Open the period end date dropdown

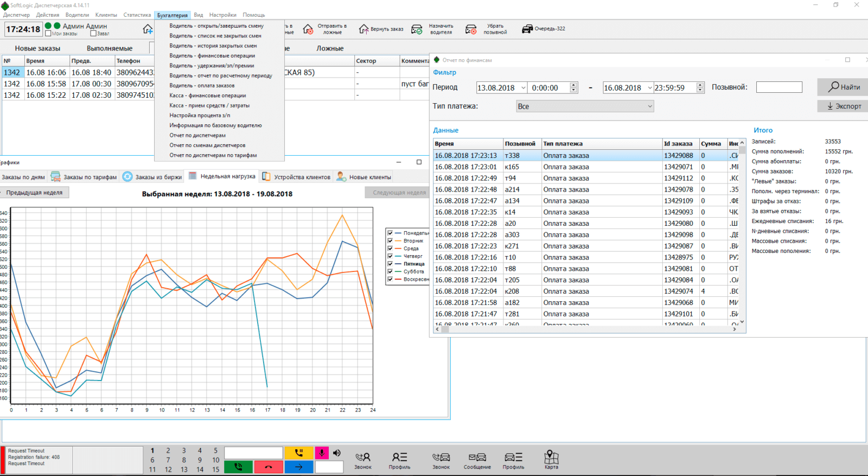point(649,88)
